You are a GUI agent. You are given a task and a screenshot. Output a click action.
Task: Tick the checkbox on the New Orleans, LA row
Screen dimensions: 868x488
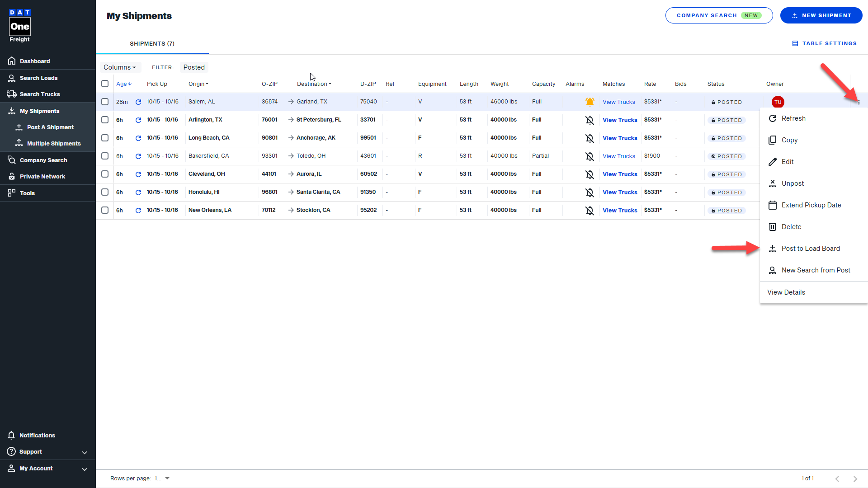105,210
